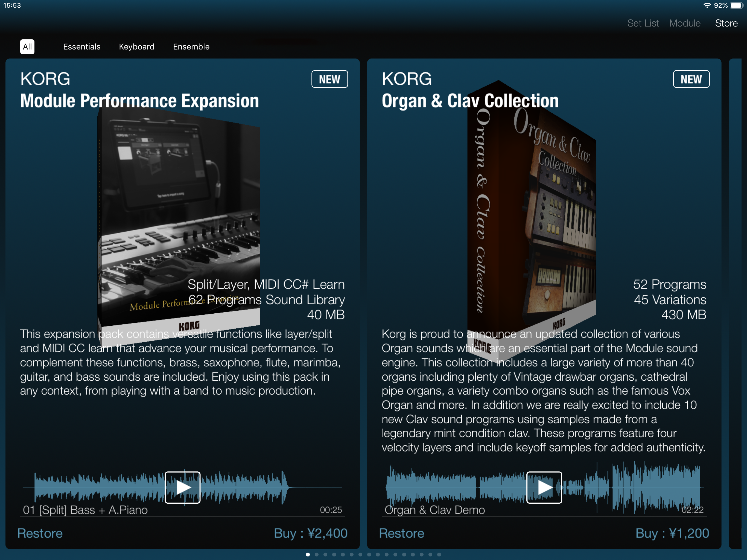Image resolution: width=747 pixels, height=560 pixels.
Task: Click the NEW badge on Organ & Clav
Action: point(691,79)
